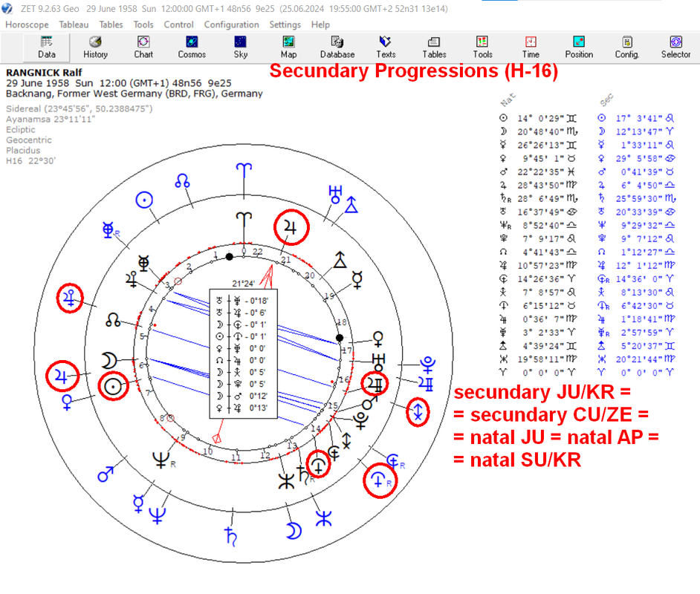Click the Nat column header
Screen dimensions: 700x594
508,100
